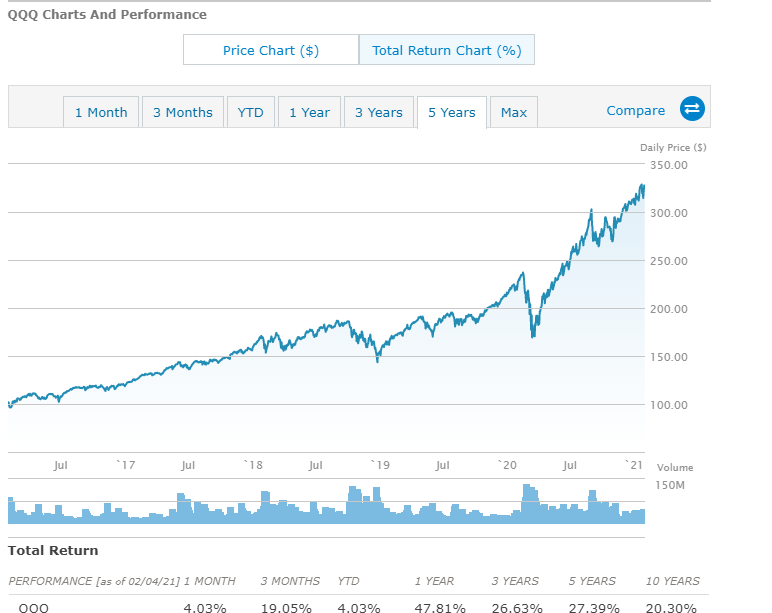The height and width of the screenshot is (613, 772).
Task: Click the 3 MONTHS column header
Action: point(290,581)
